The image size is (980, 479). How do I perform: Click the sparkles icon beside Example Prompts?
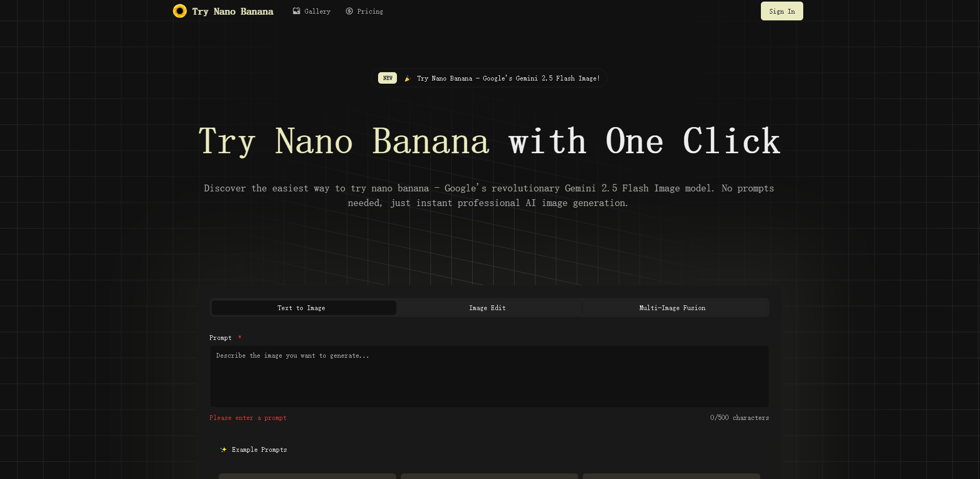(x=223, y=449)
